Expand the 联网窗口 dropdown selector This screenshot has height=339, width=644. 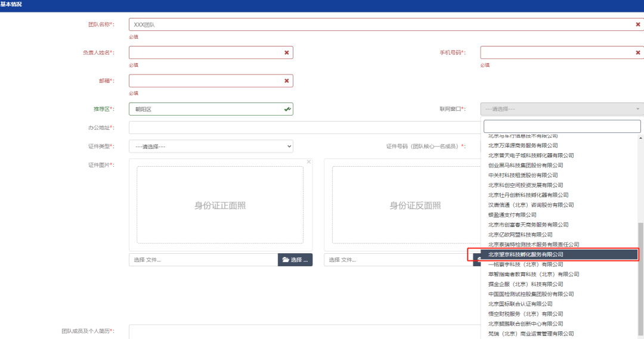(562, 109)
